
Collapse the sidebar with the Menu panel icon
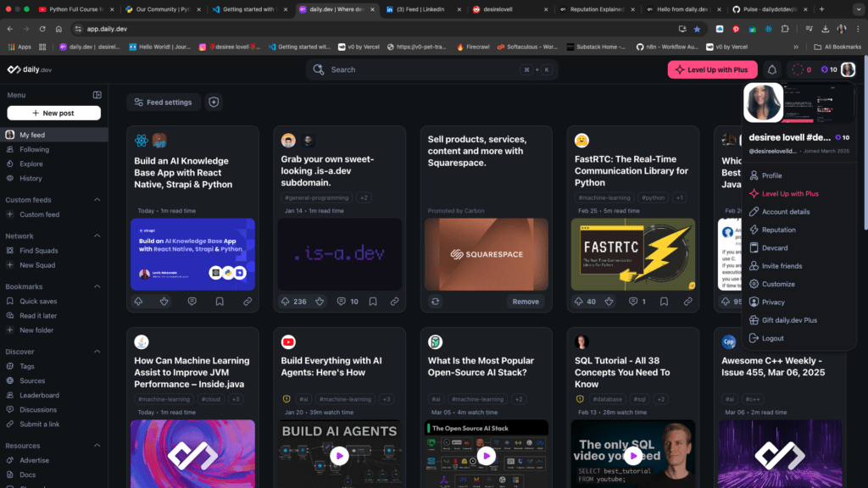97,95
